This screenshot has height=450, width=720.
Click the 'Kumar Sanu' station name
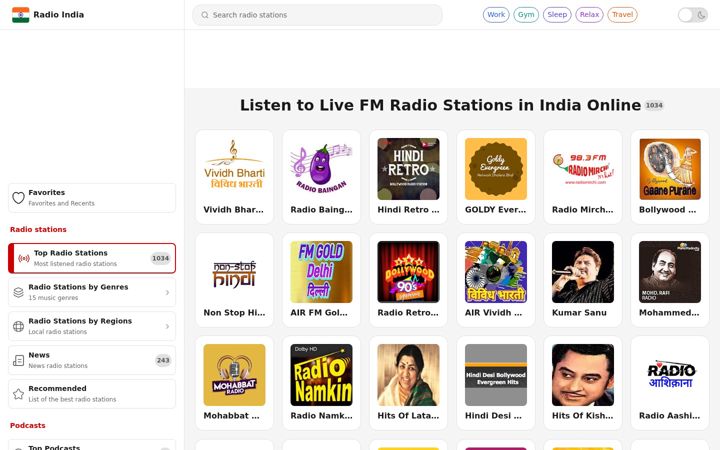click(x=579, y=313)
